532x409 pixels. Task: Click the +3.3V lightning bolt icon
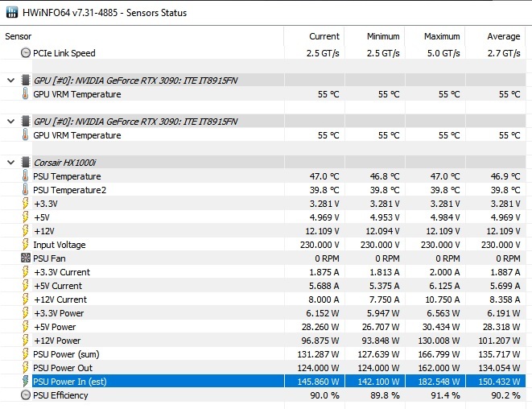(25, 204)
